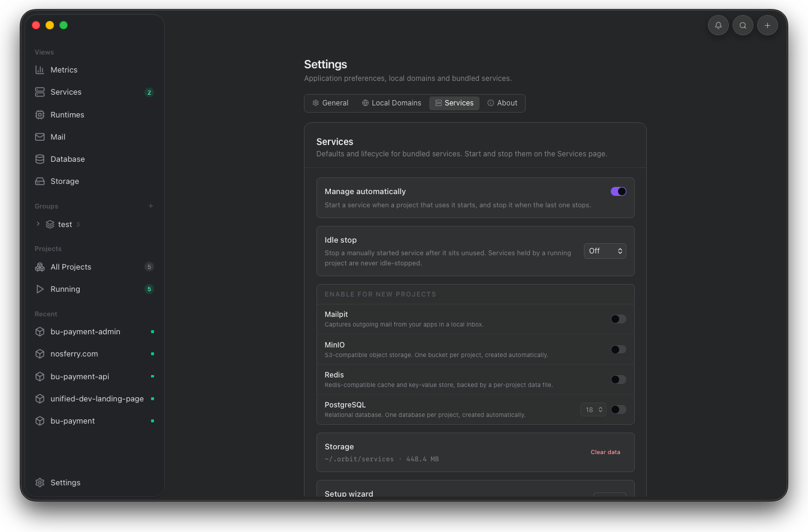This screenshot has height=532, width=808.
Task: Click the box icon next to bu-payment
Action: tap(40, 421)
